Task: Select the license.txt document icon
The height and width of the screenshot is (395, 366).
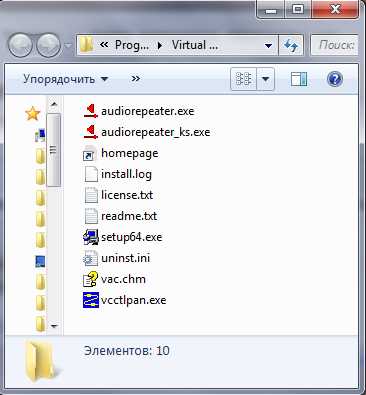Action: click(90, 195)
